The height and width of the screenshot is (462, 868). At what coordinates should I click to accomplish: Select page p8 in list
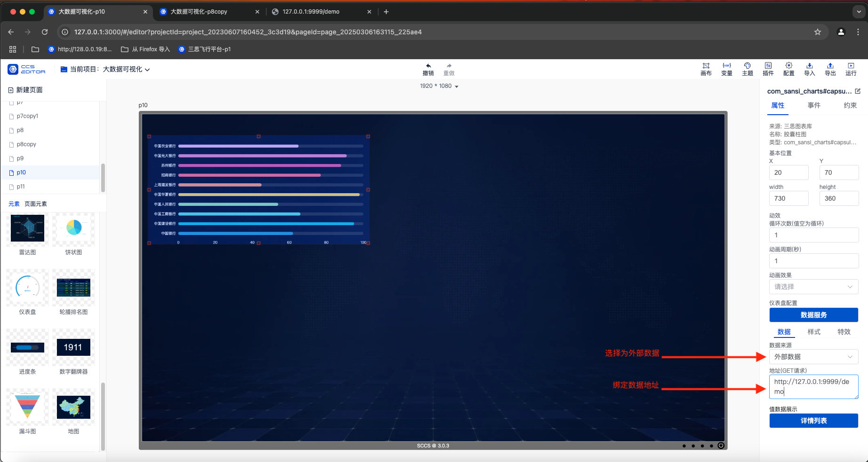pos(50,130)
